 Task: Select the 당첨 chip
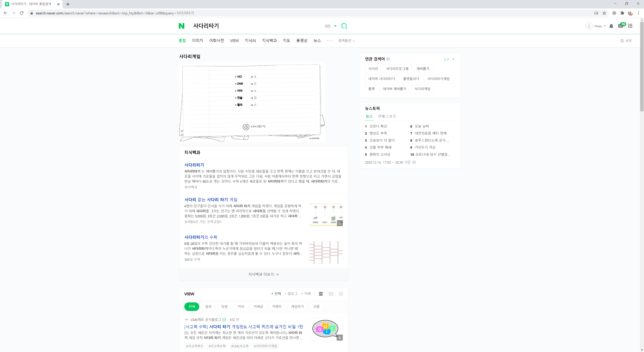(x=224, y=307)
